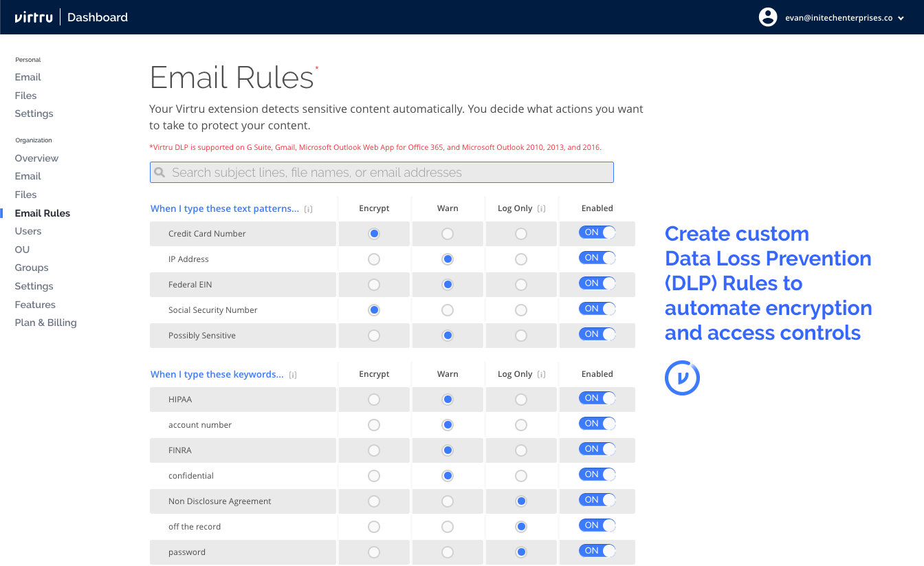Click the search magnifier icon

tap(160, 173)
